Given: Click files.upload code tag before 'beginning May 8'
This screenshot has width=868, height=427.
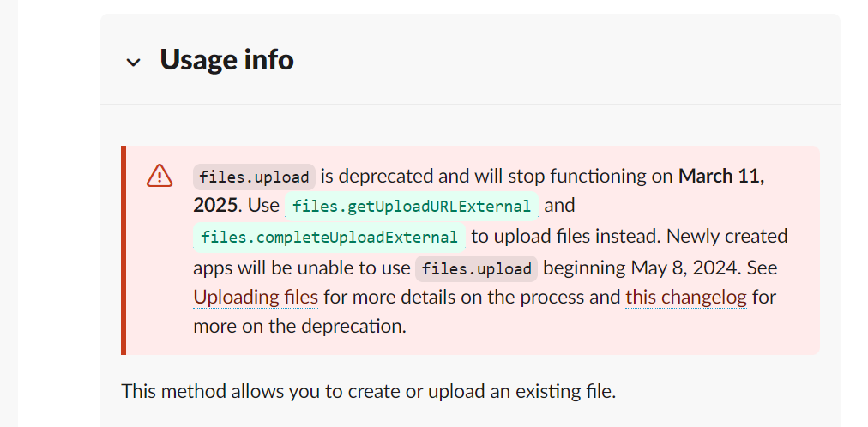Looking at the screenshot, I should 477,269.
